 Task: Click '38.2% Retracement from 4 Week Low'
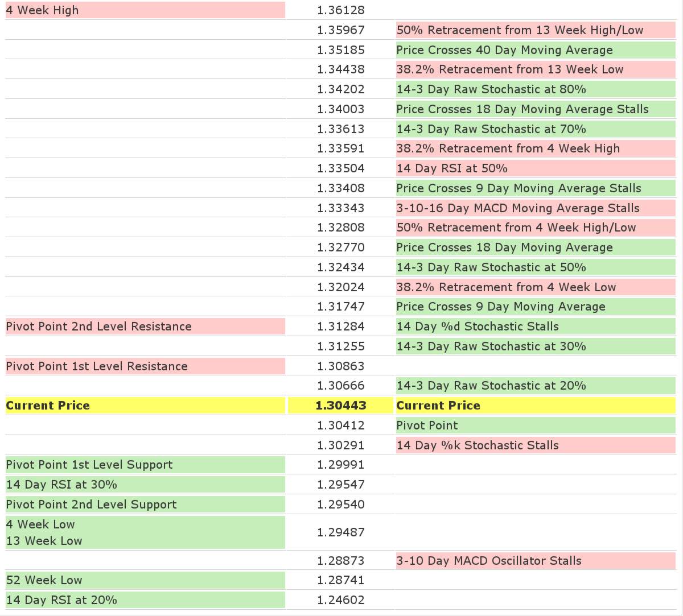pos(507,287)
